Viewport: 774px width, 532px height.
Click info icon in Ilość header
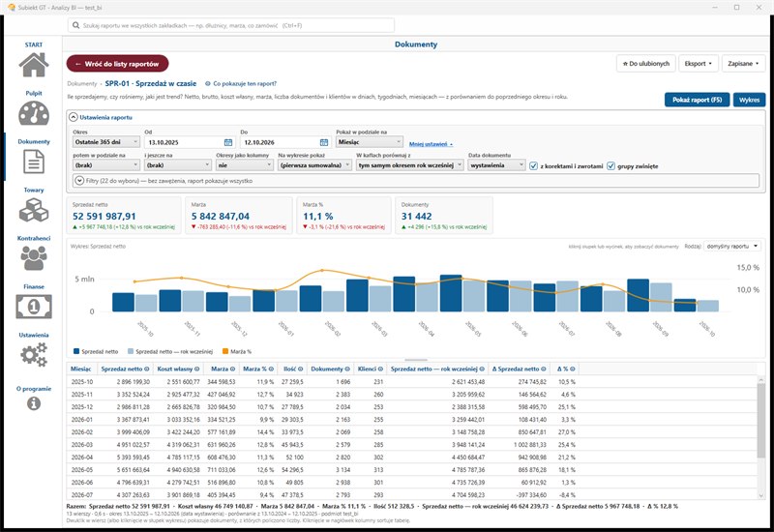tap(300, 369)
